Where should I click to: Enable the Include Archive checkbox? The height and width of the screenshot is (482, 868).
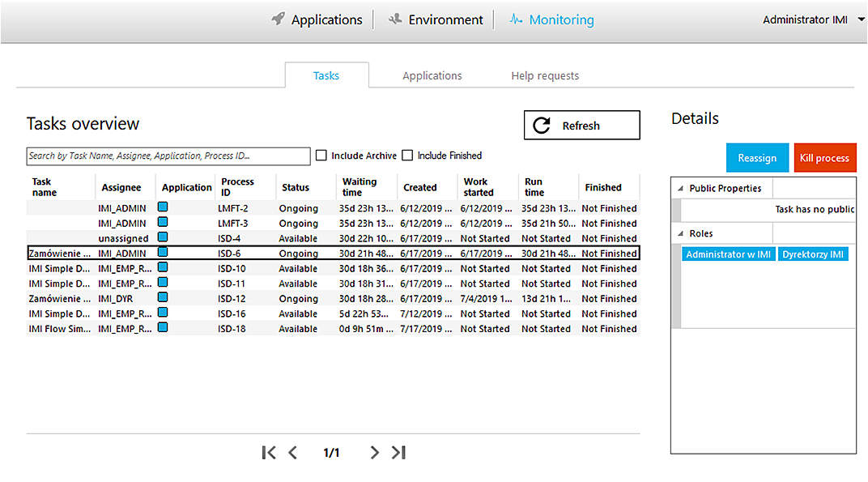pos(321,156)
